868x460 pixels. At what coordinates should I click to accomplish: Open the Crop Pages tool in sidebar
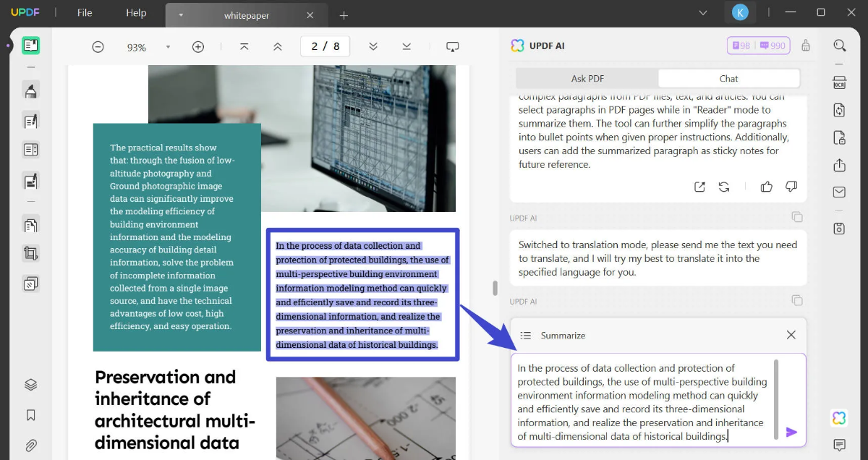[30, 253]
